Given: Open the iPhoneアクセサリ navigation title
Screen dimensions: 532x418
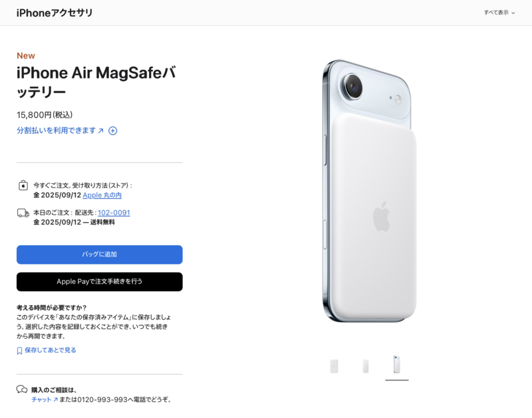Looking at the screenshot, I should [55, 13].
